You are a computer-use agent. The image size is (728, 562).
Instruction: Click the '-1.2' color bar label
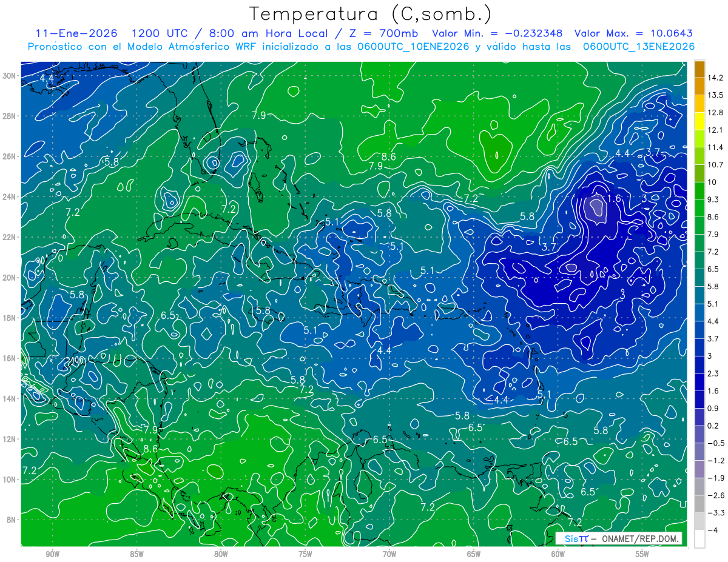[x=715, y=461]
